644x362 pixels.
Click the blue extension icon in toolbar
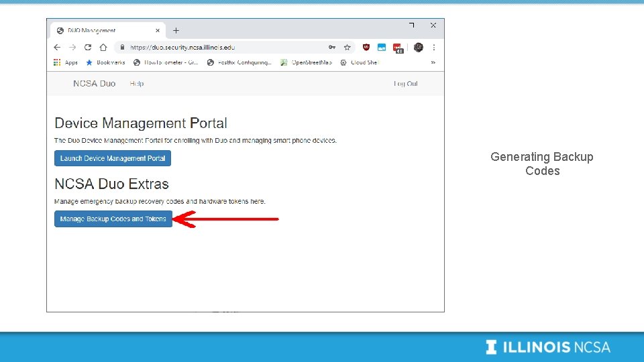pos(382,47)
